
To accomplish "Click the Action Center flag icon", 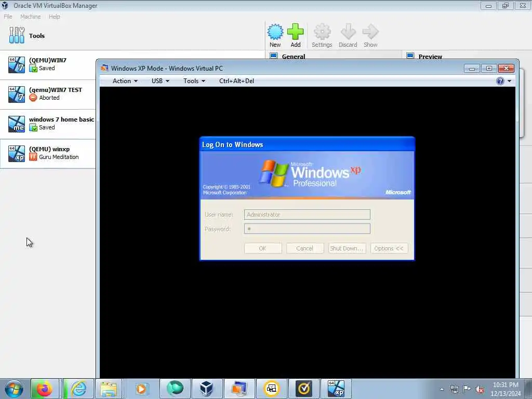I will point(467,389).
